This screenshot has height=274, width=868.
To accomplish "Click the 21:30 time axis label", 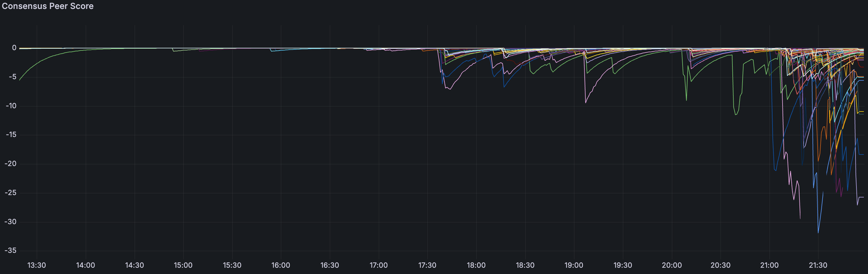I will pos(818,266).
